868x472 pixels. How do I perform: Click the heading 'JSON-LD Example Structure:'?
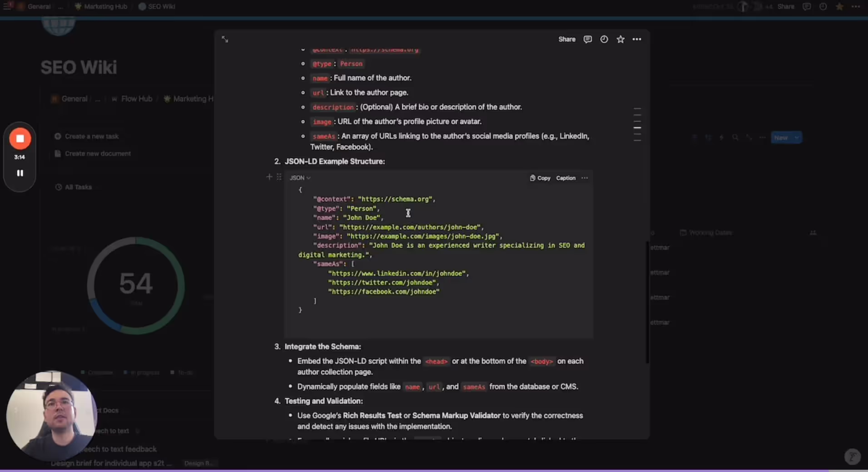tap(335, 161)
